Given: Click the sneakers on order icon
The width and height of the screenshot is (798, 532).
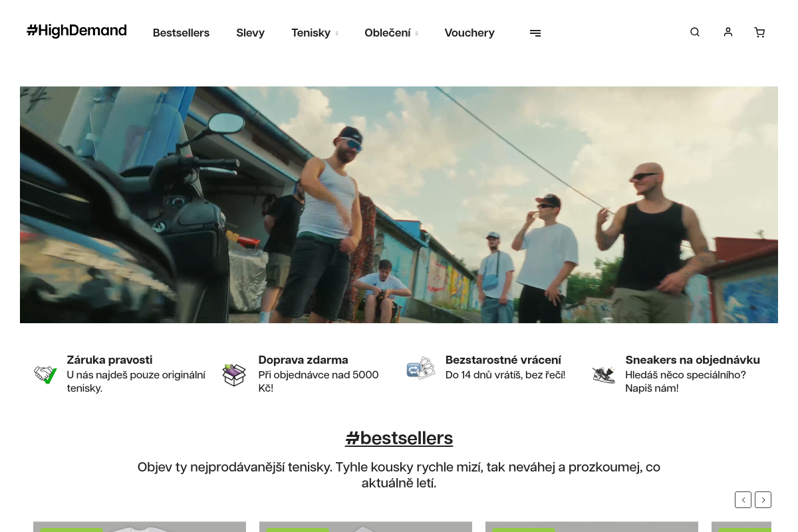Looking at the screenshot, I should pos(604,374).
